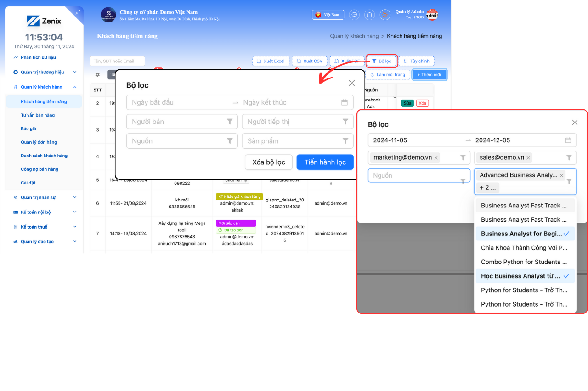Click the table settings gear icon
The image size is (588, 391).
click(97, 74)
